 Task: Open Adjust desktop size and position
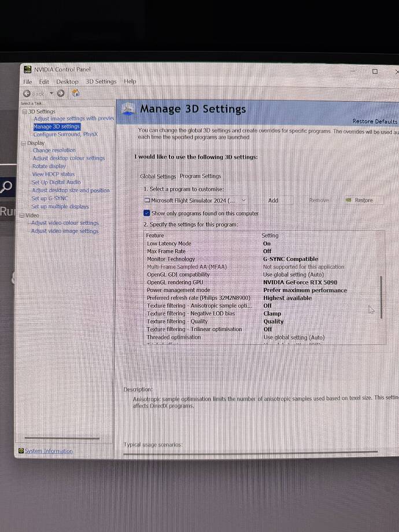point(71,190)
